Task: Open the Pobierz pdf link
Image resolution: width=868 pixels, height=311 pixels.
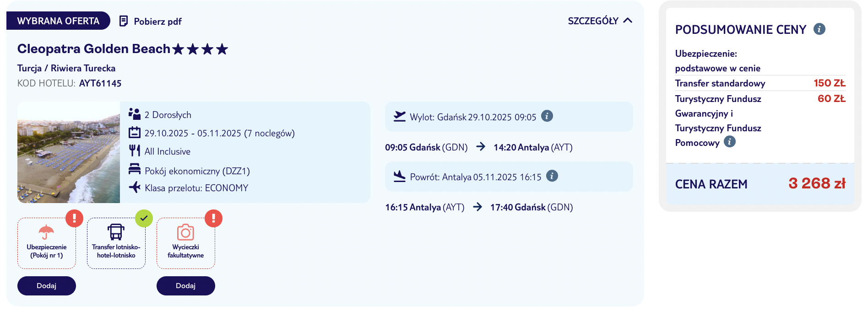Action: pyautogui.click(x=157, y=21)
